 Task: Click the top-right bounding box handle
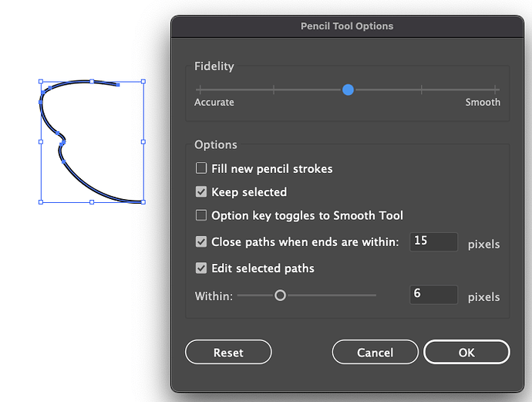[143, 81]
